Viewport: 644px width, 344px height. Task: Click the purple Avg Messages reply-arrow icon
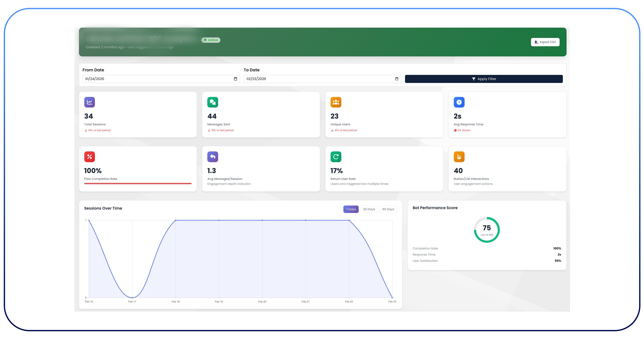pyautogui.click(x=212, y=157)
